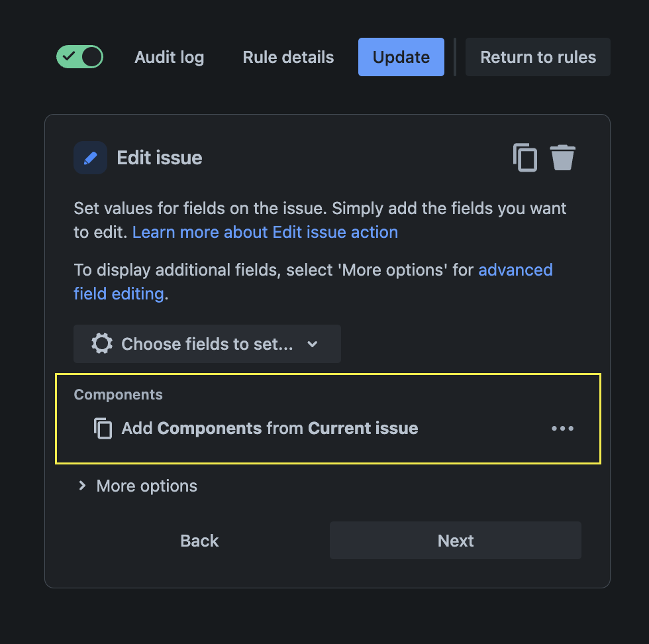This screenshot has width=649, height=644.
Task: Open the Choose fields to set dropdown
Action: [207, 344]
